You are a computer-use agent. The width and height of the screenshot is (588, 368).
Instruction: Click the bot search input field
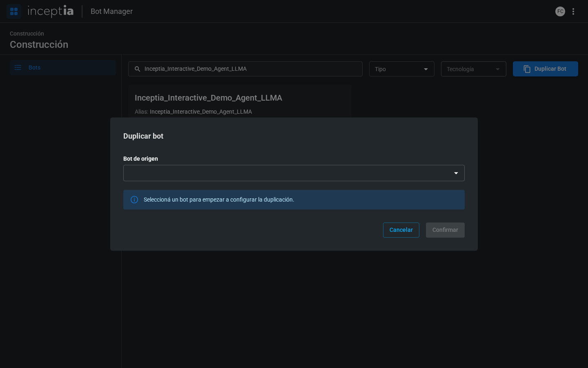click(245, 69)
